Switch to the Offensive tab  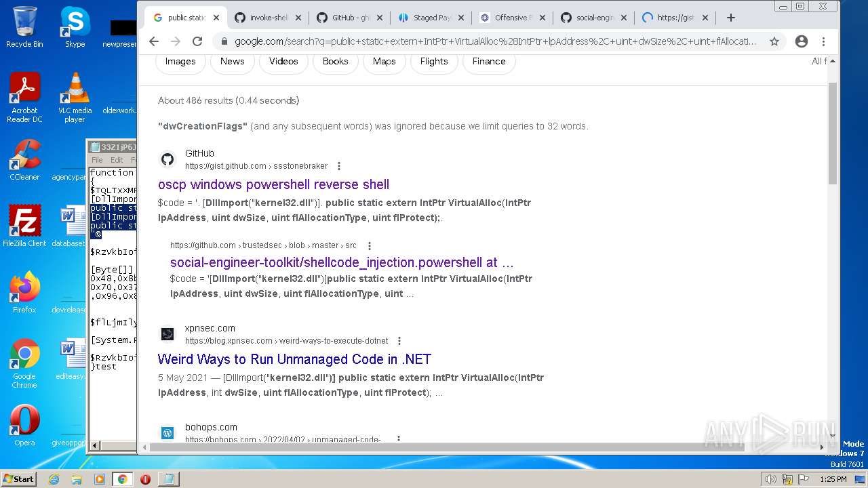[x=512, y=18]
